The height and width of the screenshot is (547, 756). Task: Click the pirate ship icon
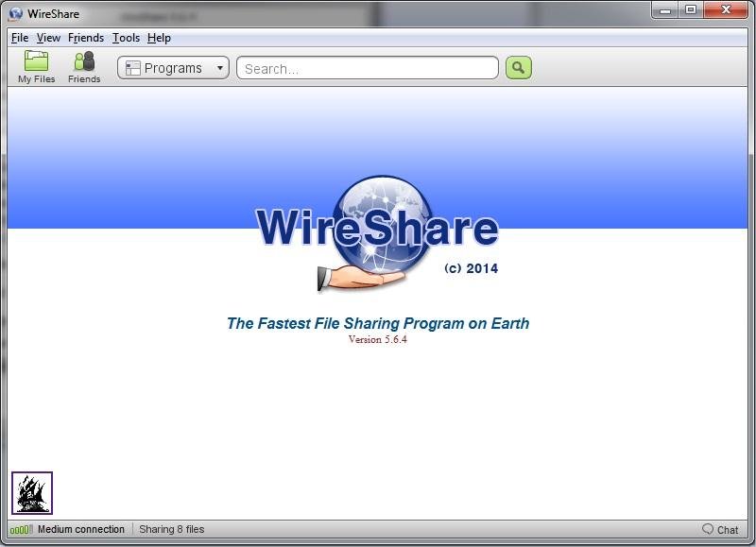[x=32, y=493]
